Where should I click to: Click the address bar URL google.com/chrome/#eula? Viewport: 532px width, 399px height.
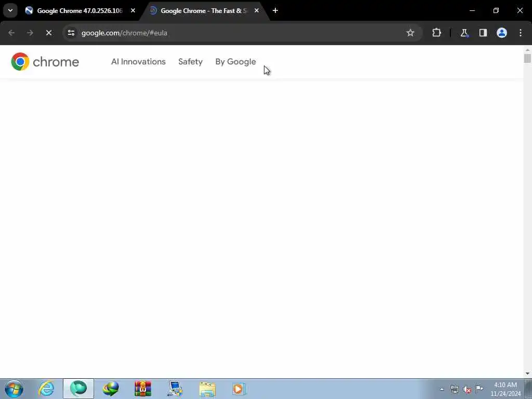[124, 33]
